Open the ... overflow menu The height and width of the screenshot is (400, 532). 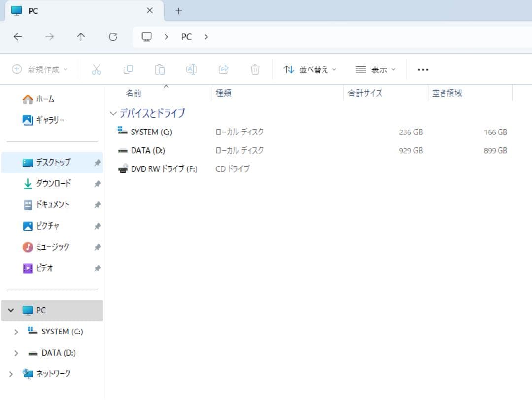(x=422, y=69)
